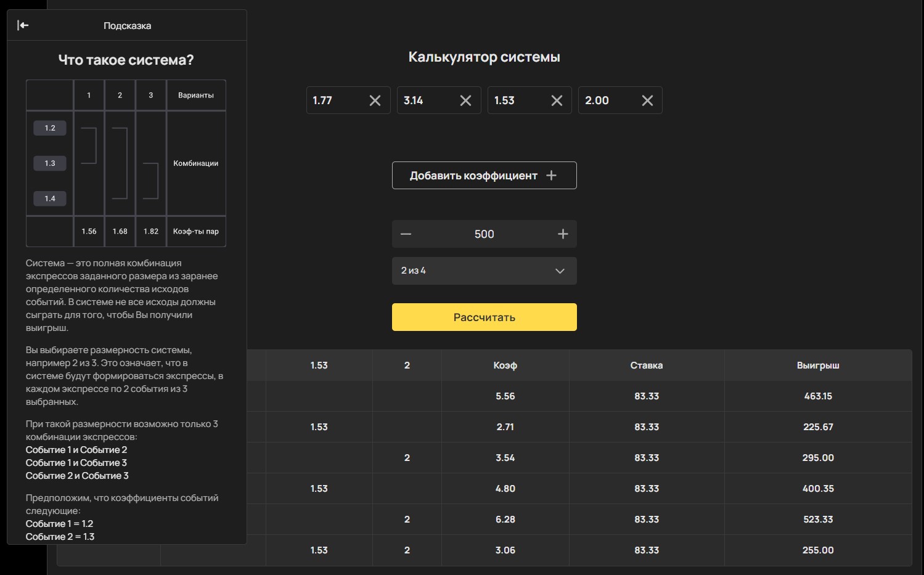
Task: Remove the 3.14 coefficient with its X
Action: 465,100
